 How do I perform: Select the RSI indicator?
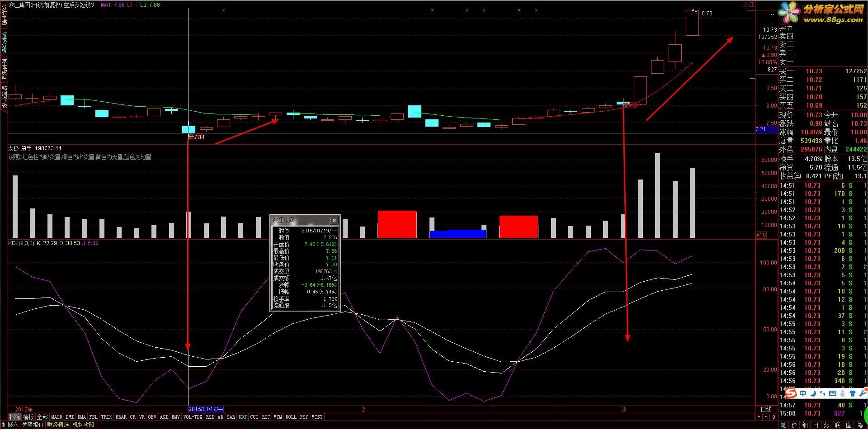click(x=210, y=417)
